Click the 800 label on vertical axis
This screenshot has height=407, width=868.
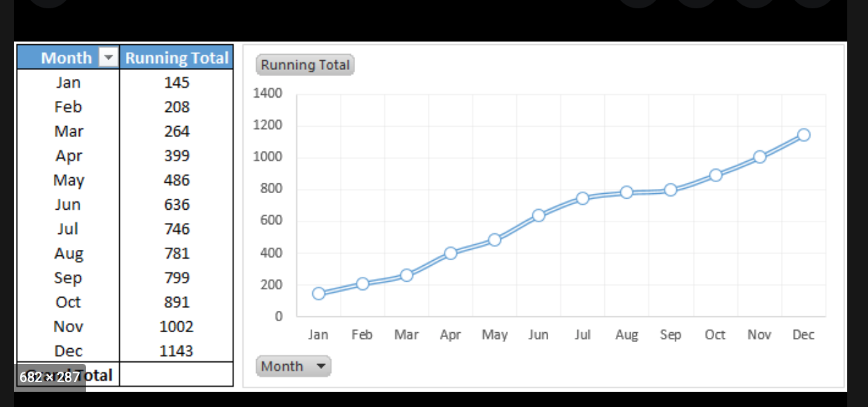coord(271,189)
